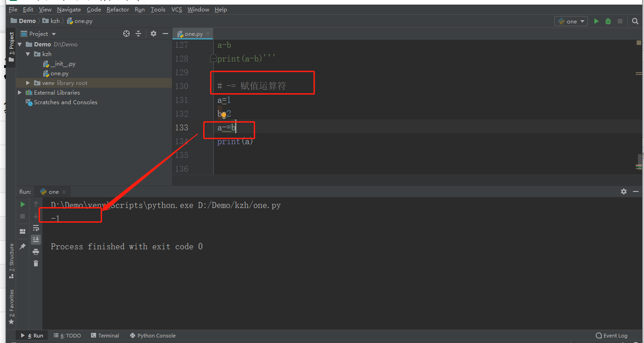Open __init__.py from the Project tree
The image size is (644, 343).
pos(62,63)
